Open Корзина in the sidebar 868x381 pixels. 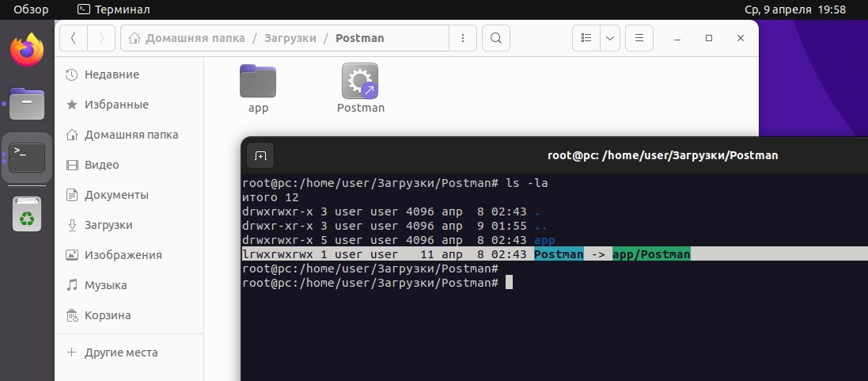pyautogui.click(x=129, y=315)
